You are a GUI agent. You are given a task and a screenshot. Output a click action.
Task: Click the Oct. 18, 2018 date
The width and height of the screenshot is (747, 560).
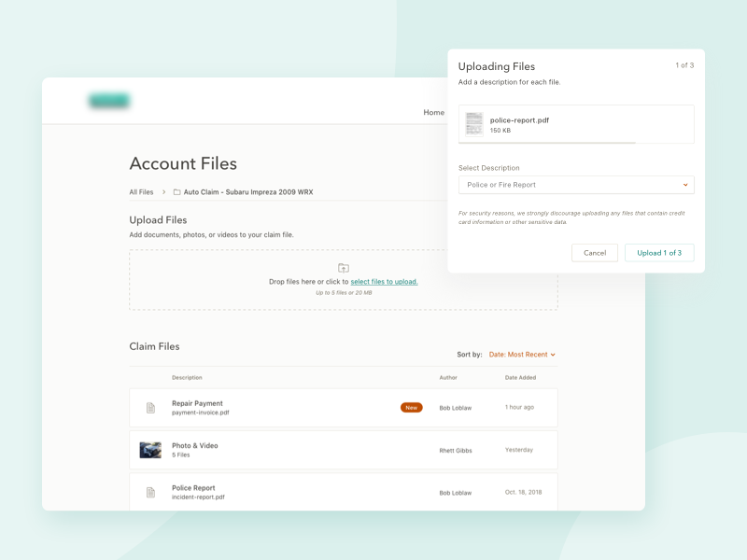click(523, 492)
